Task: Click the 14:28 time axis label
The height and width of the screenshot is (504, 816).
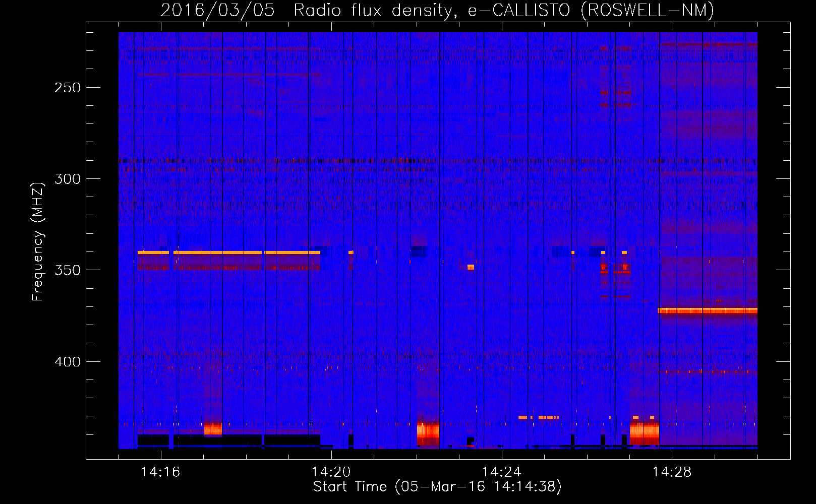Action: point(672,472)
